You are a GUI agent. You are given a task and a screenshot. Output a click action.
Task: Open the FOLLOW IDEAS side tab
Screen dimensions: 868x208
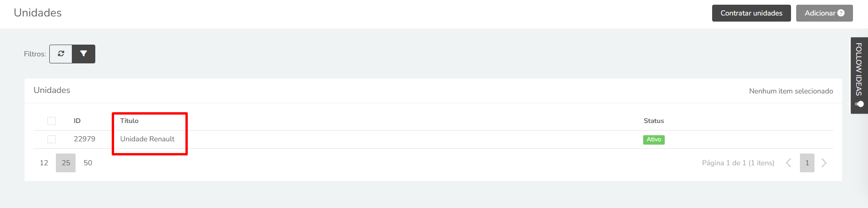[x=859, y=75]
